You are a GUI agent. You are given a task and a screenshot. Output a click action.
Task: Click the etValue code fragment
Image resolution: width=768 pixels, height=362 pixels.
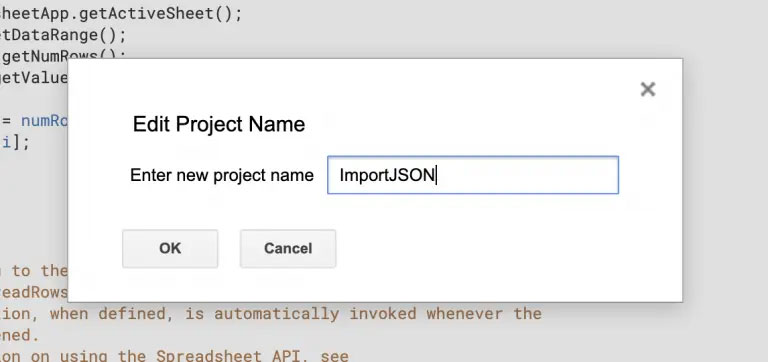point(34,78)
